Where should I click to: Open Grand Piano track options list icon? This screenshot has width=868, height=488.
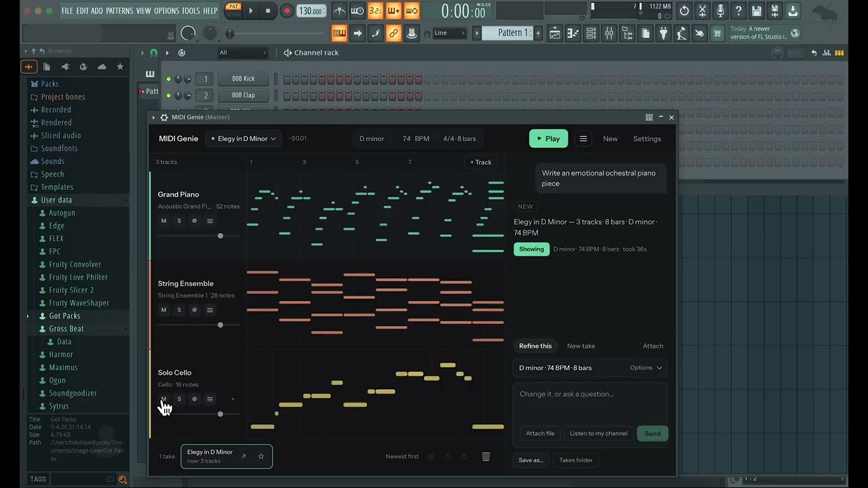(x=210, y=221)
